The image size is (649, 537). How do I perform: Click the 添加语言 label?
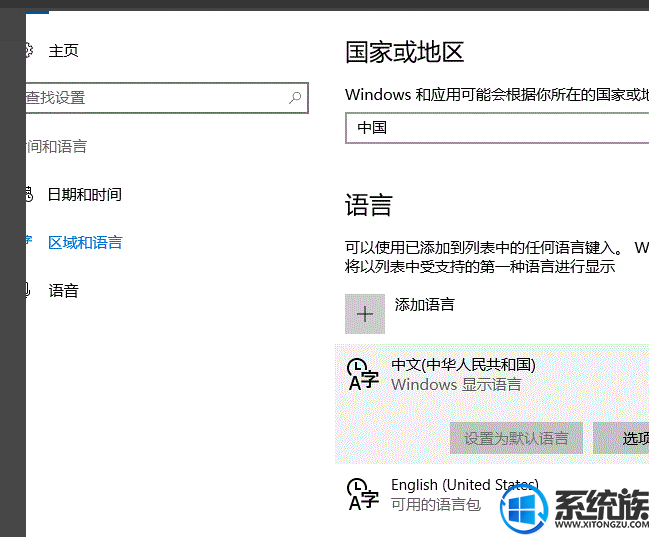[x=424, y=304]
